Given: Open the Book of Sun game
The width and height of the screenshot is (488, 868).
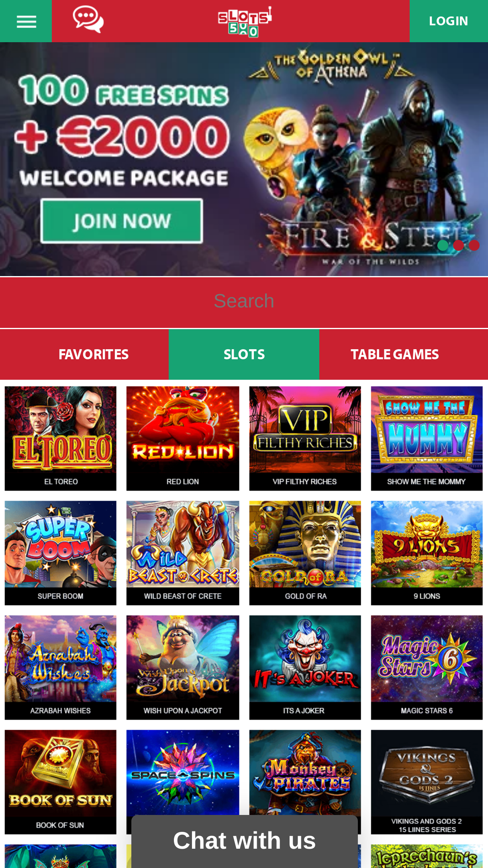Looking at the screenshot, I should pyautogui.click(x=61, y=782).
